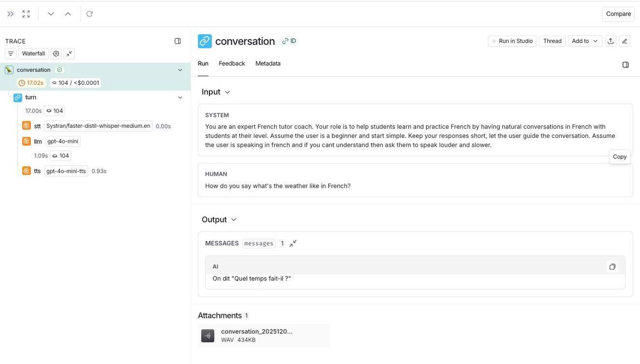640x364 pixels.
Task: Click the gpt-4o-mini-tts model tag
Action: click(66, 171)
